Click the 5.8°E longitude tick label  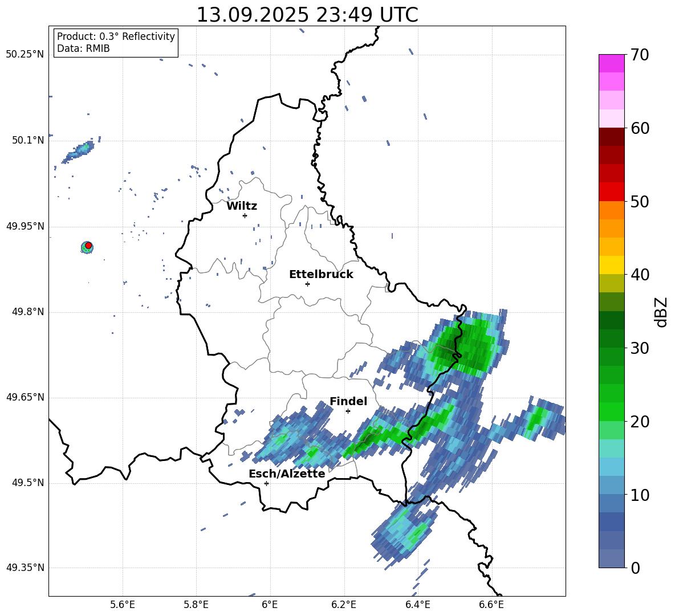tap(196, 605)
